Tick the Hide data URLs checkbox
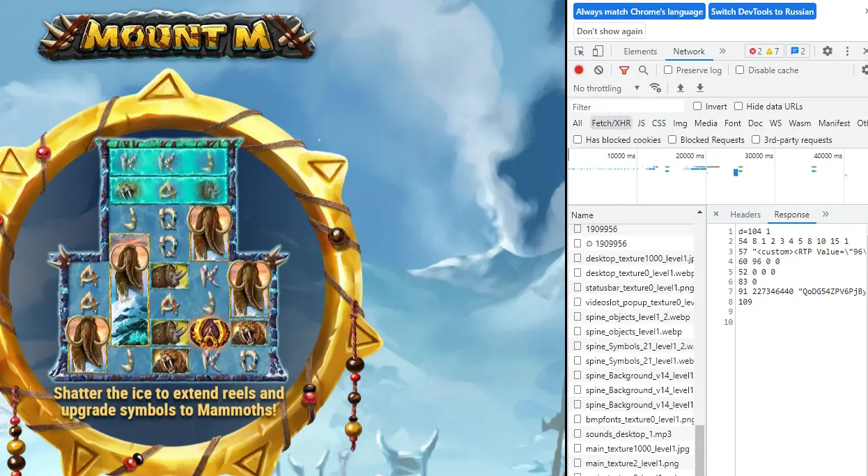The width and height of the screenshot is (868, 476). pyautogui.click(x=738, y=106)
